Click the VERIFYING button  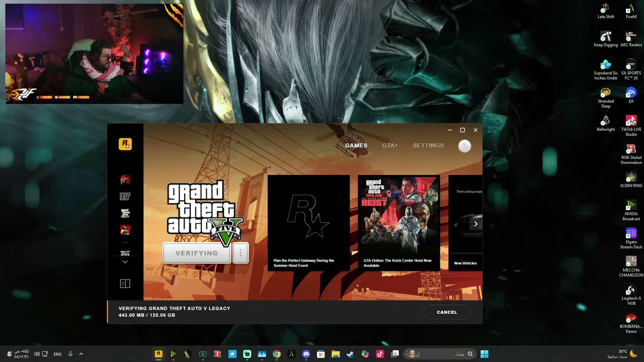[x=197, y=253]
